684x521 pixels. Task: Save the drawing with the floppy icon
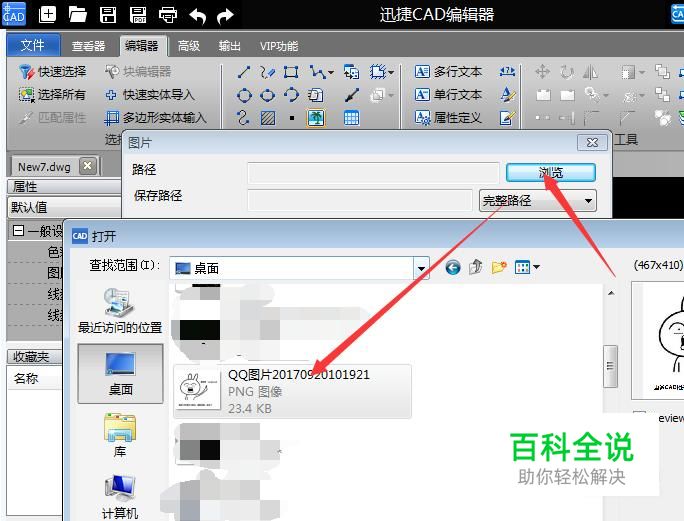(108, 14)
